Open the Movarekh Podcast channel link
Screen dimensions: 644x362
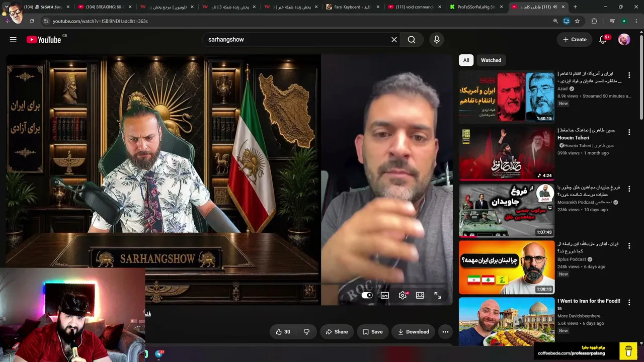point(584,202)
